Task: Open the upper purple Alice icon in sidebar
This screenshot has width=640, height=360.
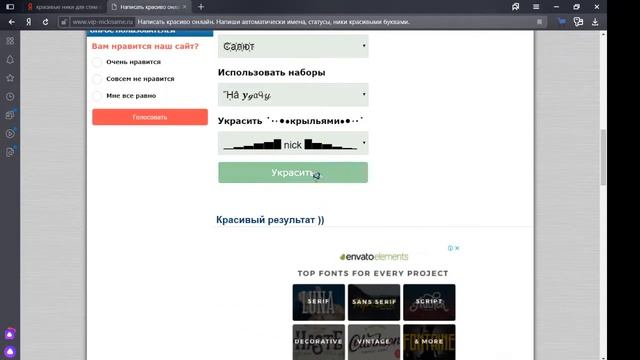Action: coord(10,334)
